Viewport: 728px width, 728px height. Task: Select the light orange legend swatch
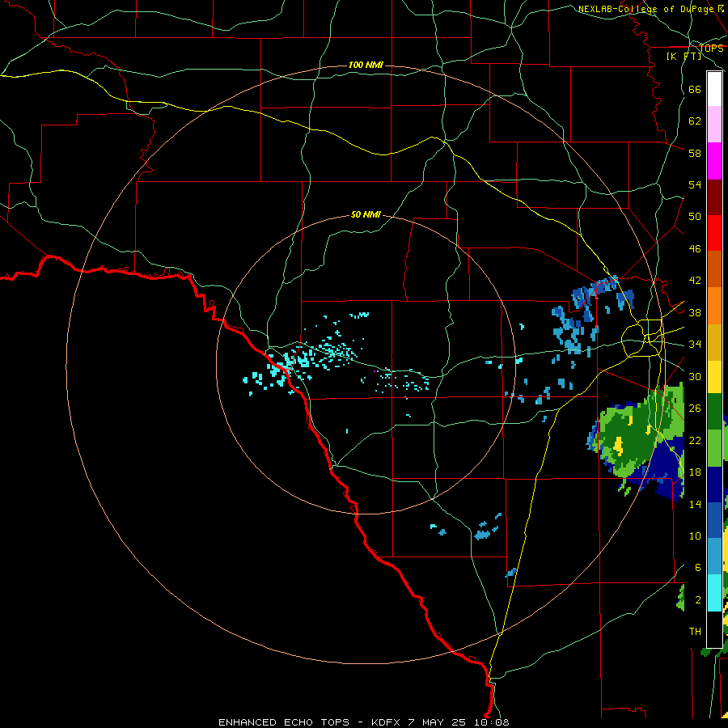coord(714,306)
